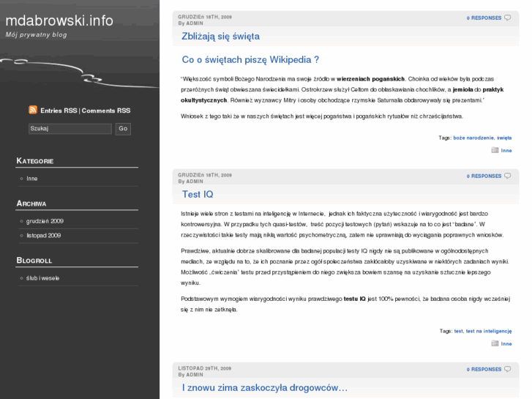The width and height of the screenshot is (532, 399).
Task: Open the grudzień 2009 archive
Action: click(45, 220)
